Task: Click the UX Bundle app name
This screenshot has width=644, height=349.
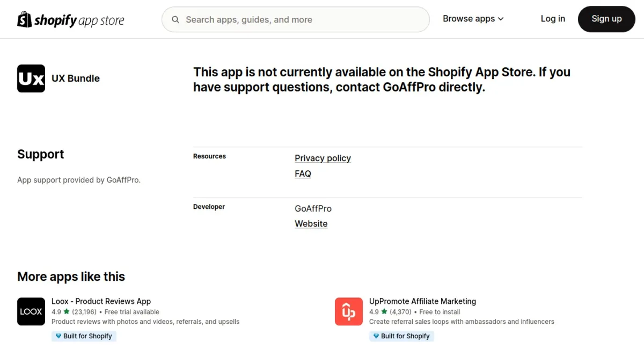Action: 76,78
